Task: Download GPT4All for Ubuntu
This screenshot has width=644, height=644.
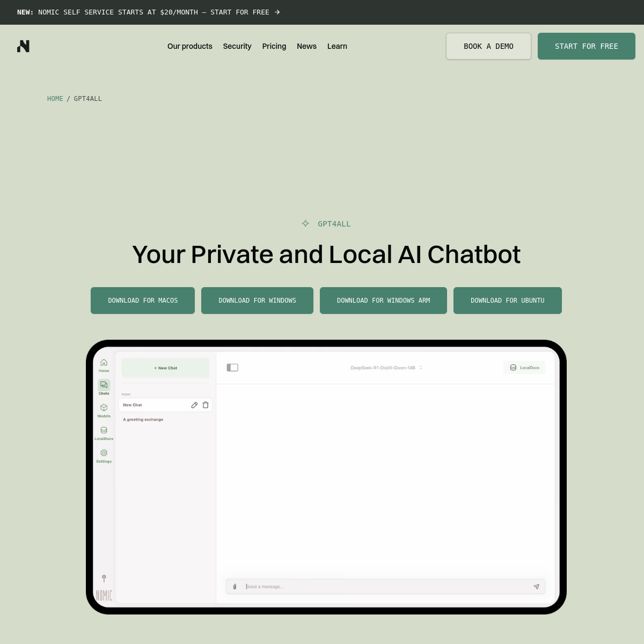Action: point(508,301)
